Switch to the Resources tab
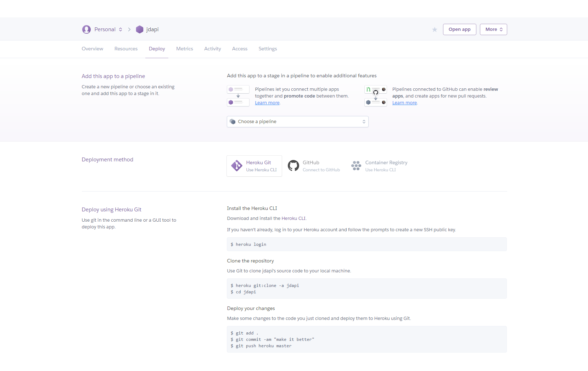The image size is (588, 371). (126, 49)
